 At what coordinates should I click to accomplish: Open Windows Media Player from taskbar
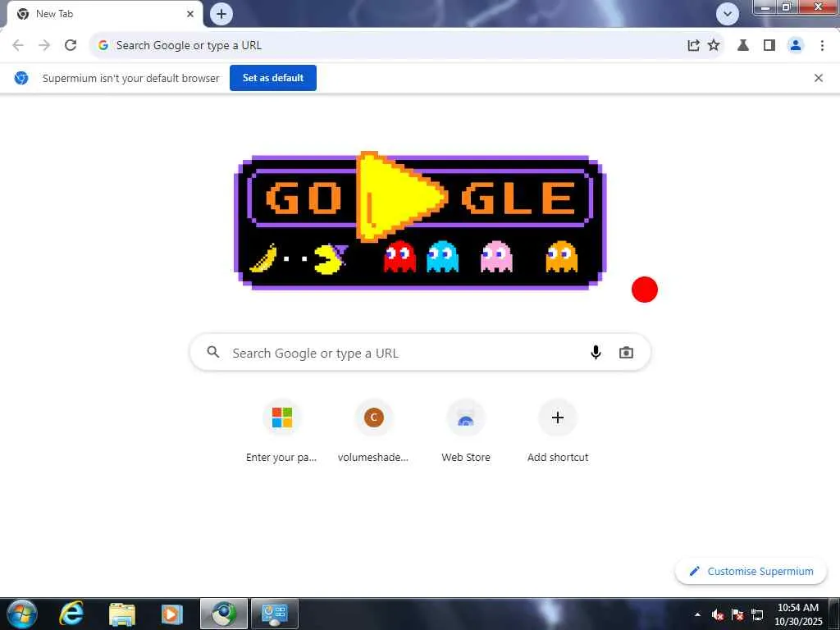(172, 614)
